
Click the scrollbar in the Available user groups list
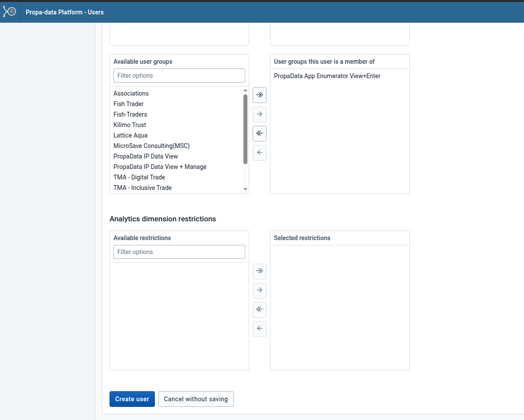coord(245,131)
